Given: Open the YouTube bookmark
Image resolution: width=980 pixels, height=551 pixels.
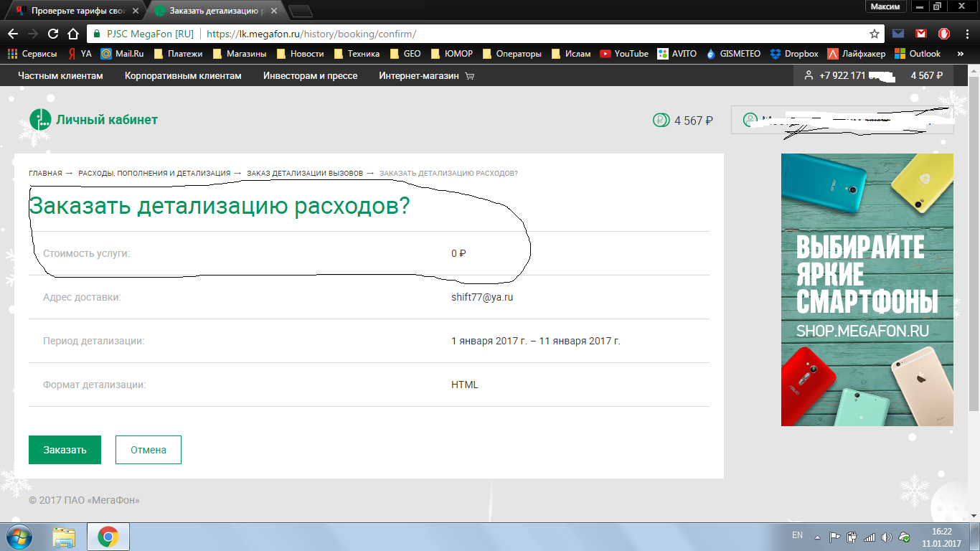Looking at the screenshot, I should tap(624, 54).
